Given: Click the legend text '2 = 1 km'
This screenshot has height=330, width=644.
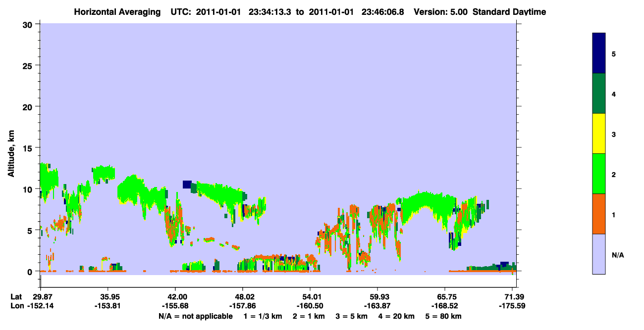Looking at the screenshot, I should (308, 316).
